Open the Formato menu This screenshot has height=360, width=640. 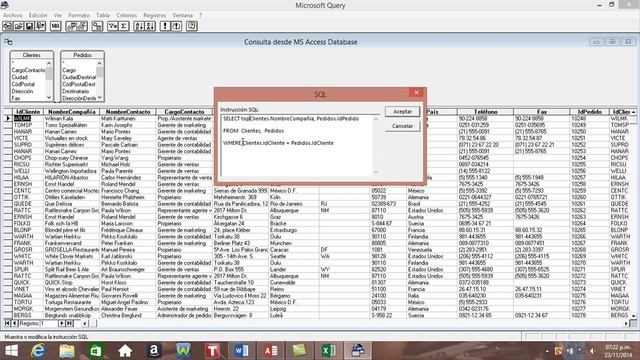coord(79,15)
